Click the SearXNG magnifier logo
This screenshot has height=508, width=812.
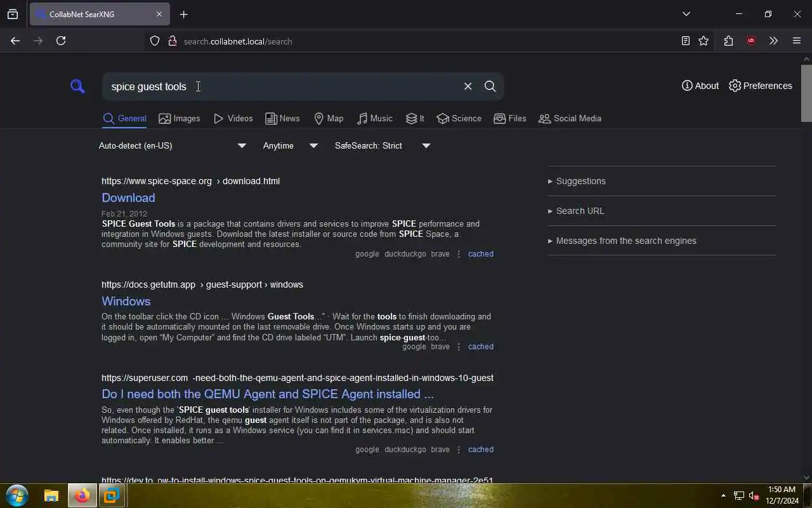coord(77,86)
